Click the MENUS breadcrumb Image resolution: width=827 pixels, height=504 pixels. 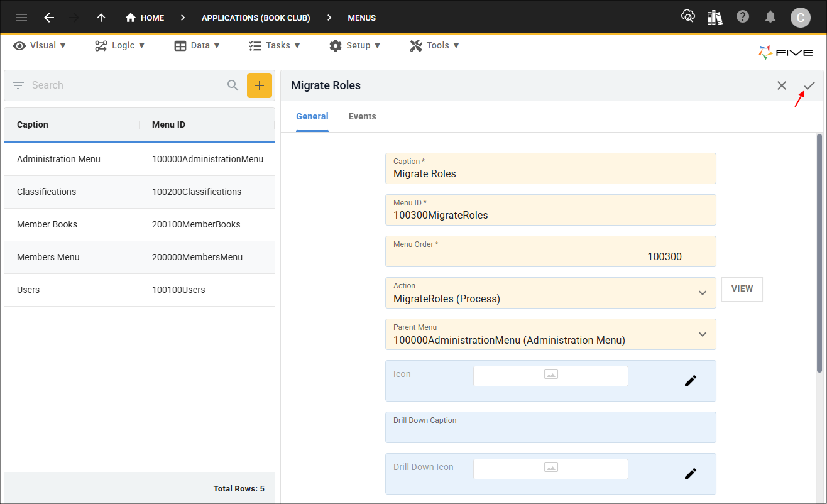click(x=362, y=18)
